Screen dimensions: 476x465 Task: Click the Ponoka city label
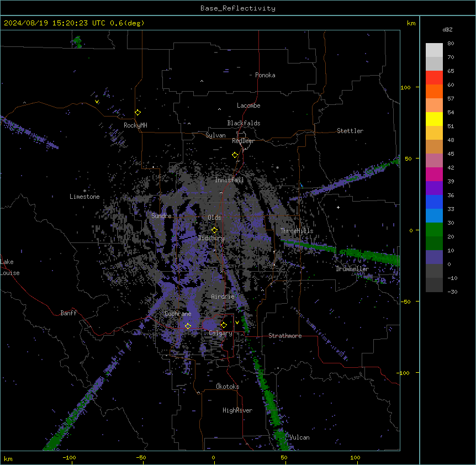point(265,75)
